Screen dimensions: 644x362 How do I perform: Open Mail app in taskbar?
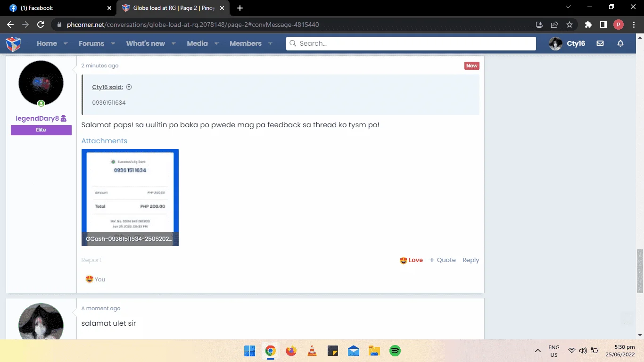tap(353, 351)
